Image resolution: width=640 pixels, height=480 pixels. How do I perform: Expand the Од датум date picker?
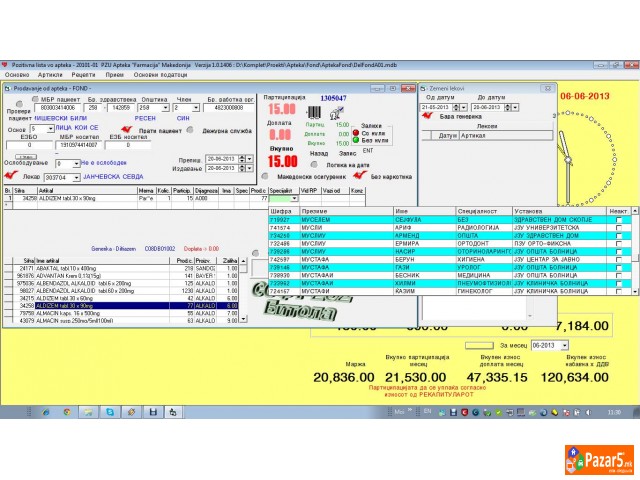pyautogui.click(x=464, y=106)
